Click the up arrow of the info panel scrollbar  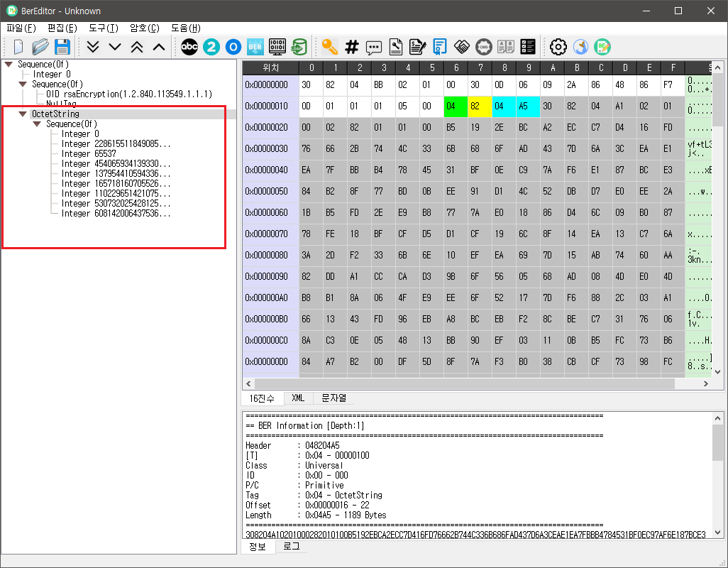tap(718, 418)
